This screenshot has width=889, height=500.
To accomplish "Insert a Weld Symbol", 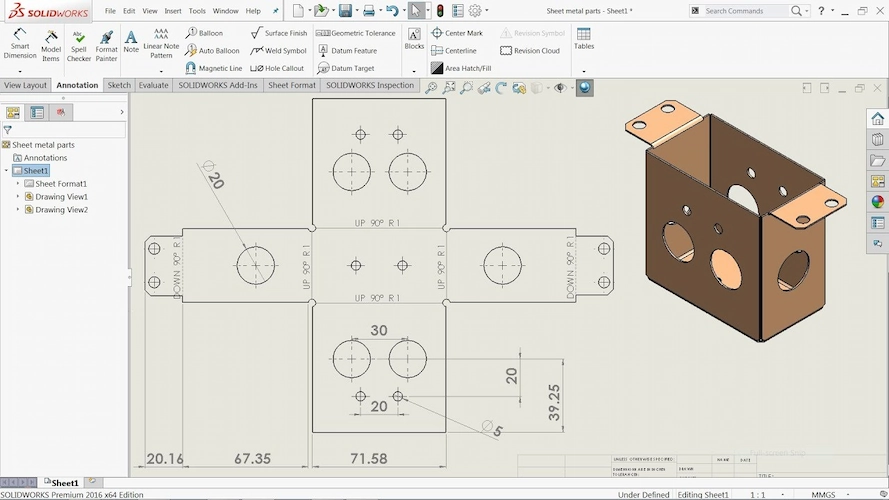I will pyautogui.click(x=278, y=50).
